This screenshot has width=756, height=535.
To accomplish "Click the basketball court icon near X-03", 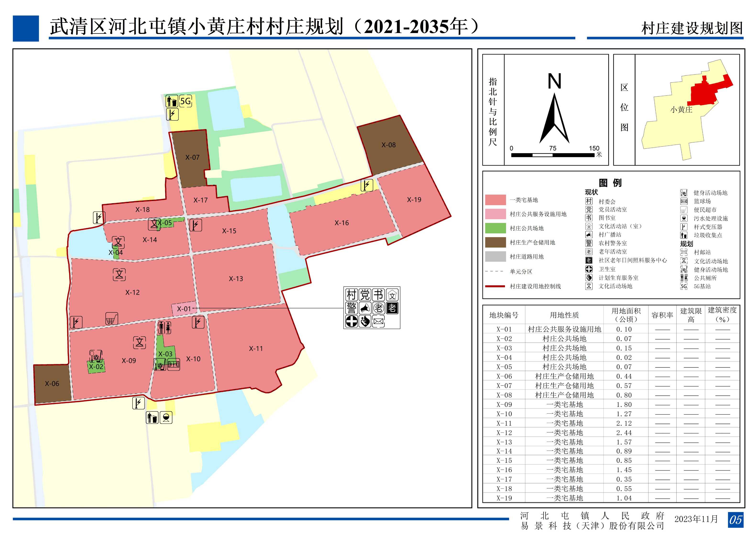I will pyautogui.click(x=174, y=364).
